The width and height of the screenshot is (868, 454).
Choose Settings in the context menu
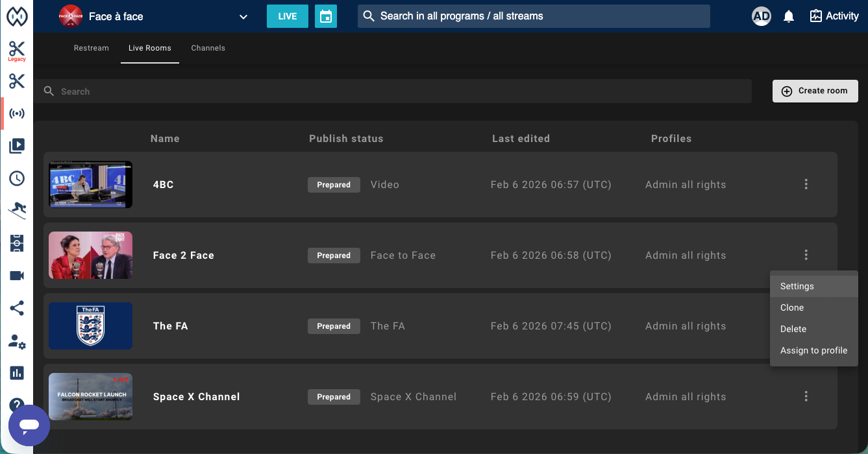[814, 286]
